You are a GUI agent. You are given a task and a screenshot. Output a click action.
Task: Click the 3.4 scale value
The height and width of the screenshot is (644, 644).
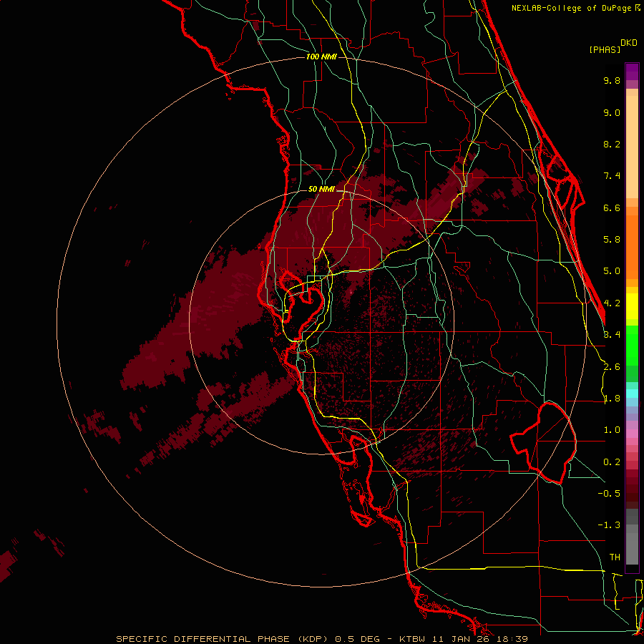click(612, 335)
